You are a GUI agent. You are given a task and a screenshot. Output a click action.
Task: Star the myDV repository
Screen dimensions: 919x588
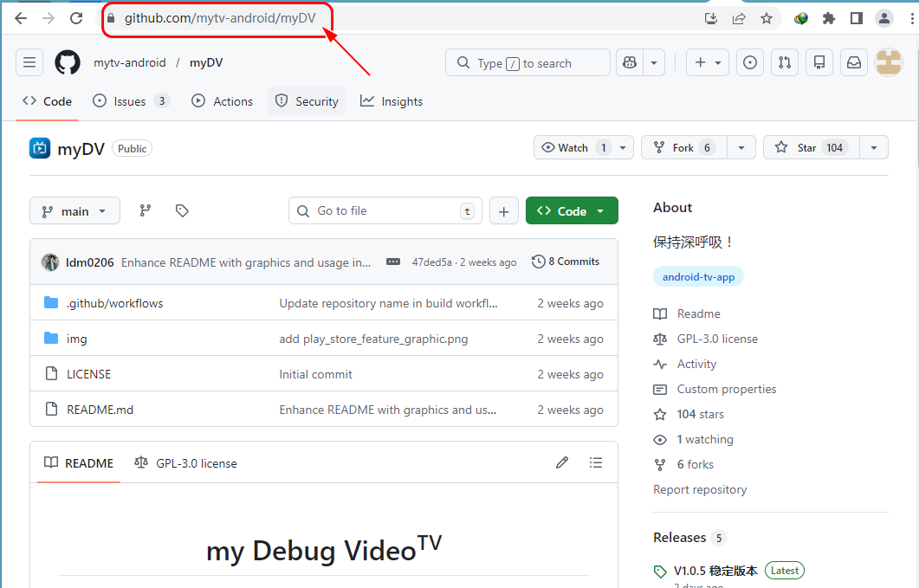click(812, 148)
